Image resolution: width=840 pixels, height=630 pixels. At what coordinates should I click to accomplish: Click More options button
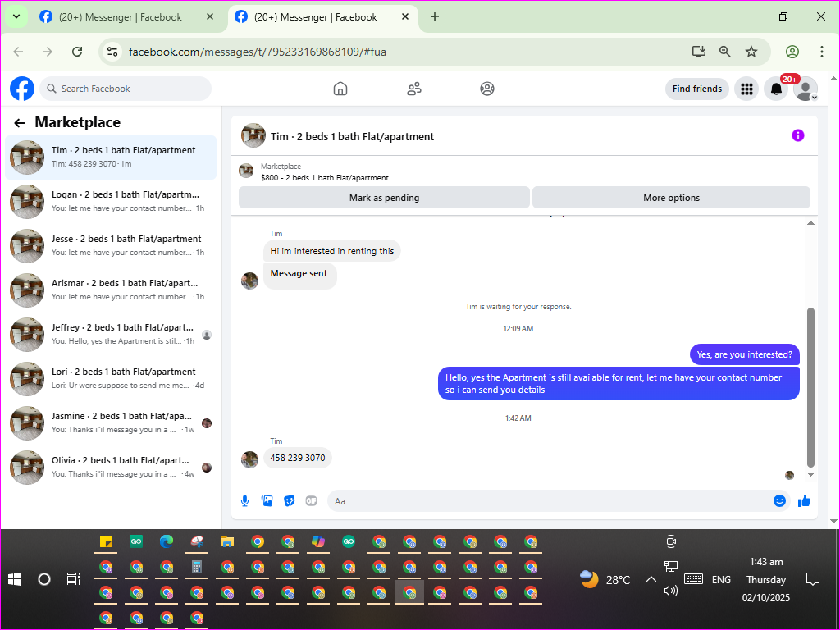671,198
